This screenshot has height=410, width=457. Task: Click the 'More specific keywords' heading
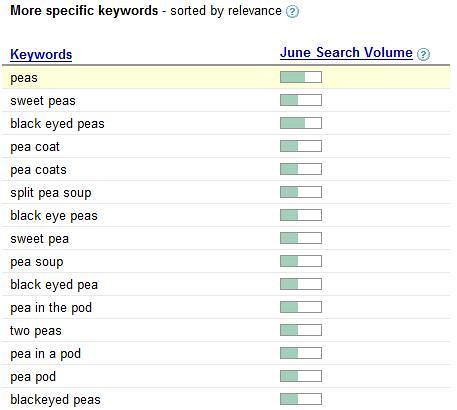84,11
